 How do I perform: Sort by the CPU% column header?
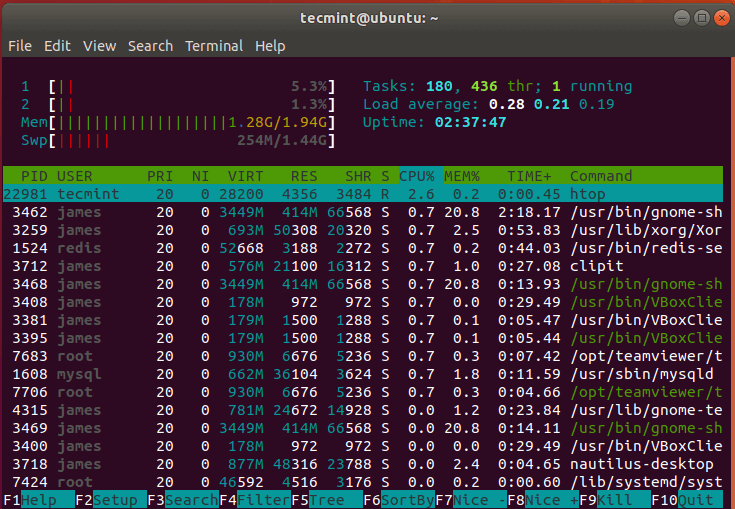click(x=417, y=176)
